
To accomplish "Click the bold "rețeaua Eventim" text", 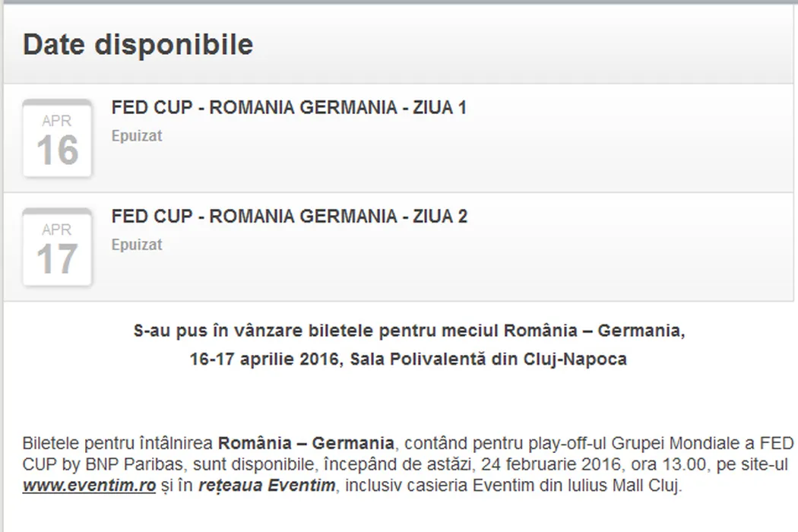I will click(x=266, y=486).
